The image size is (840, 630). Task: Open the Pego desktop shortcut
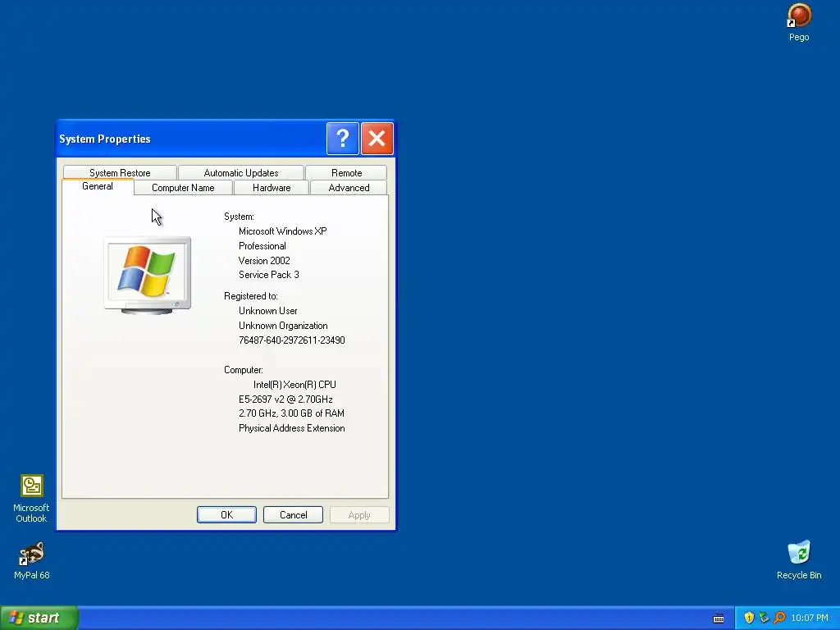799,22
